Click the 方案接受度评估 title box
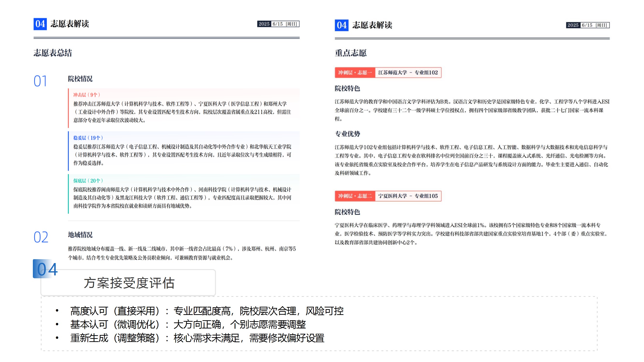644x362 pixels. (129, 283)
